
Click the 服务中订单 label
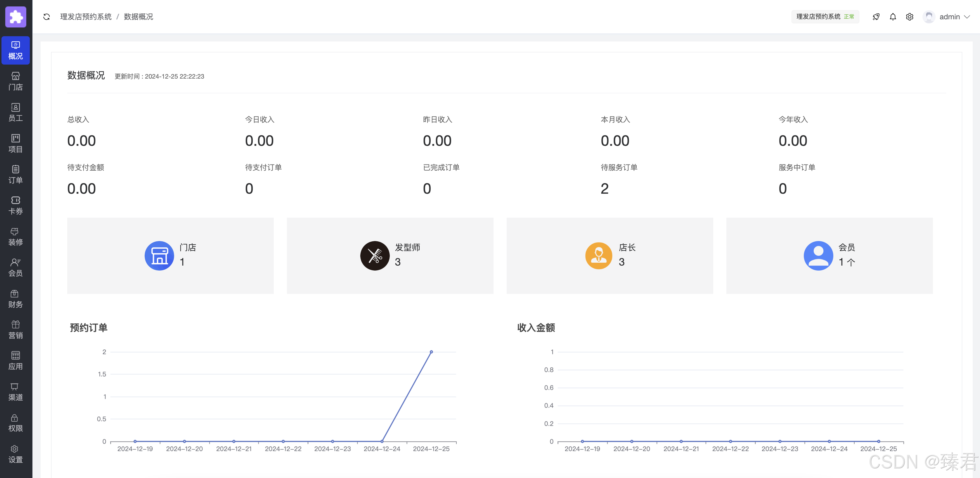(x=797, y=167)
